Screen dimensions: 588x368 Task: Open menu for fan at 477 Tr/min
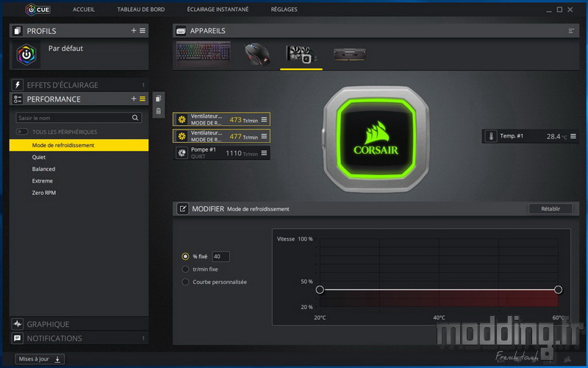[x=264, y=136]
